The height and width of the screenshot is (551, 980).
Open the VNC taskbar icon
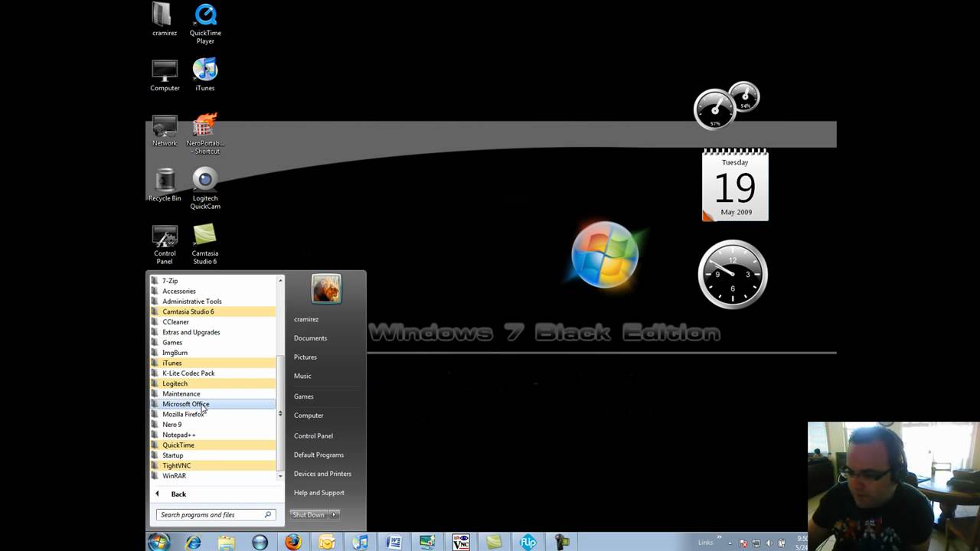point(460,542)
